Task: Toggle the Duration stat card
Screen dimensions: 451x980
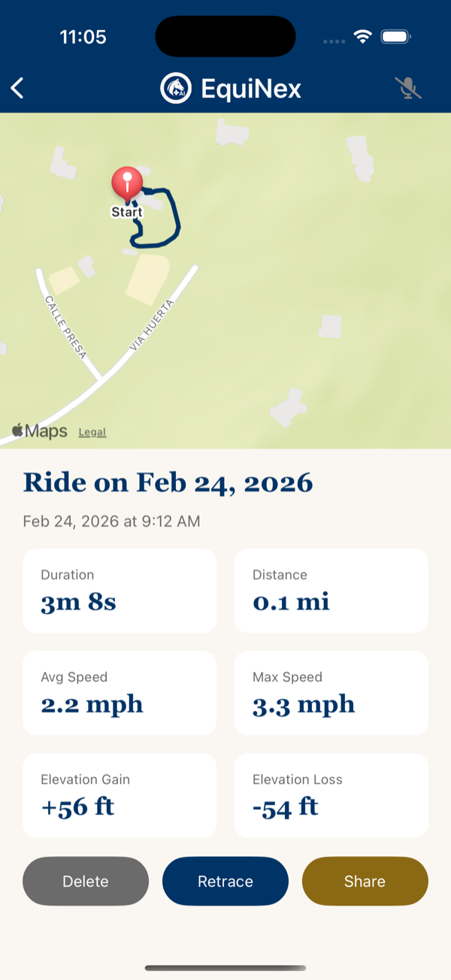Action: 120,590
